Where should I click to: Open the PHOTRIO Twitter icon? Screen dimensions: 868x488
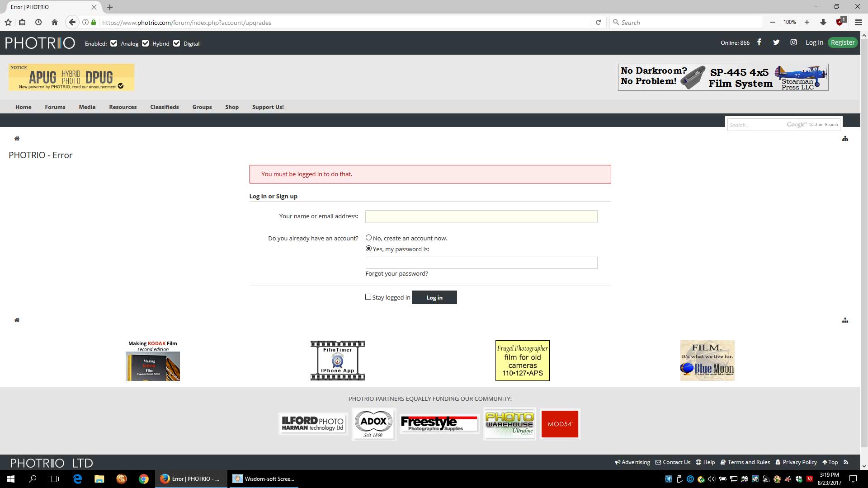click(776, 42)
